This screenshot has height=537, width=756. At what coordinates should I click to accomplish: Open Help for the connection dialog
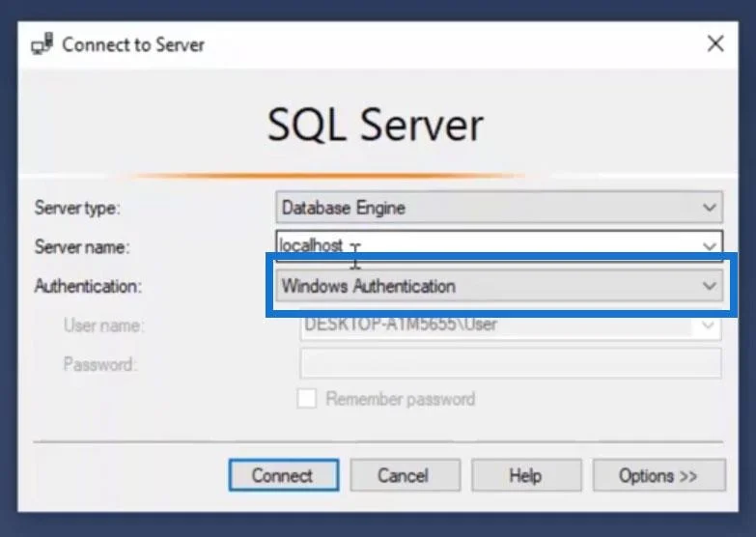[526, 475]
